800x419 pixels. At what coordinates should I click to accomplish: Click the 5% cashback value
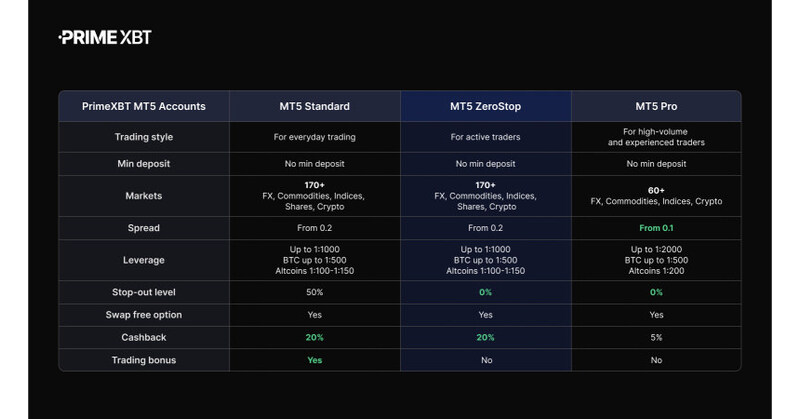point(656,338)
